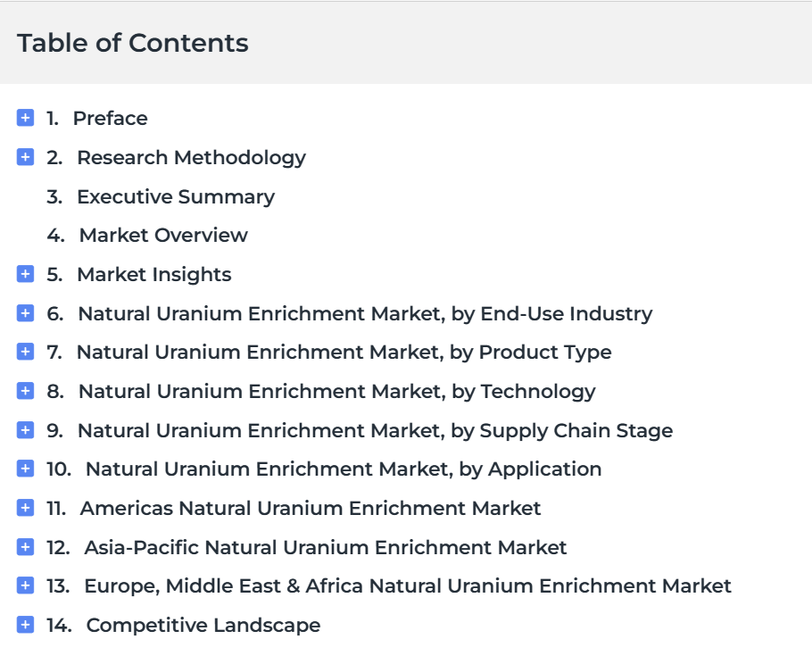The height and width of the screenshot is (664, 812).
Task: Click the Table of Contents heading
Action: pos(133,43)
